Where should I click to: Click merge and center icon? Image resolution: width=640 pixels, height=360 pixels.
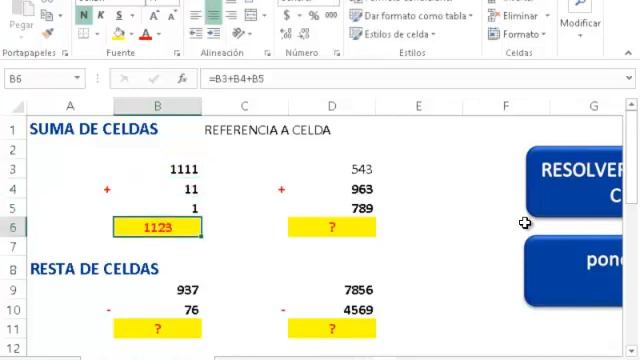(251, 16)
